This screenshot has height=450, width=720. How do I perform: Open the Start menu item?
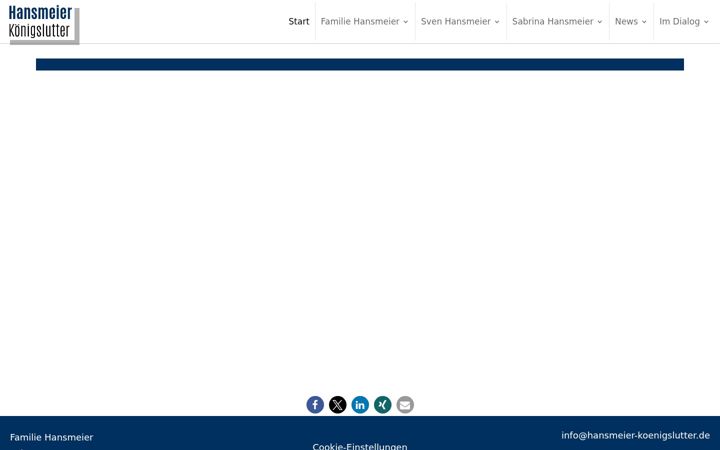299,22
